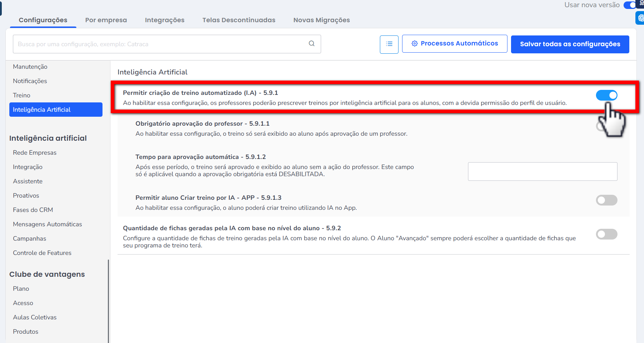Click the search magnifier icon

click(x=311, y=44)
